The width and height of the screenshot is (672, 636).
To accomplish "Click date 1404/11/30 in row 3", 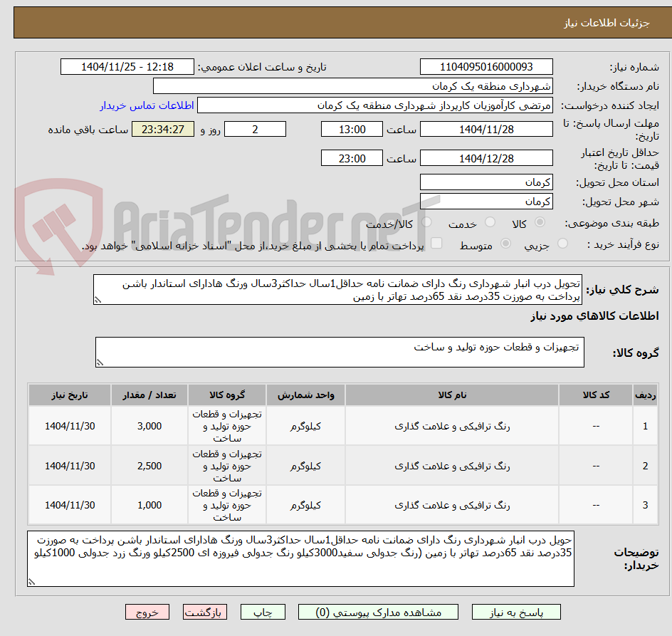I will pos(70,505).
